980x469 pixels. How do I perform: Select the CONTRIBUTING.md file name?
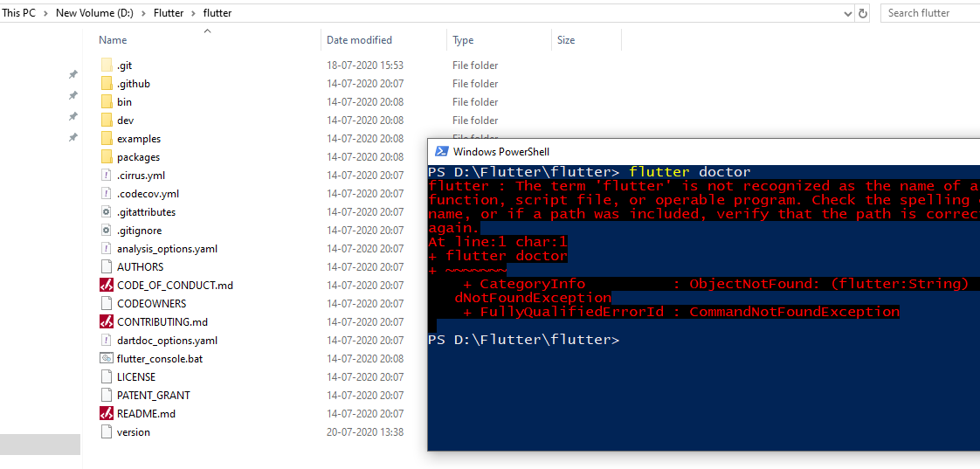tap(162, 322)
